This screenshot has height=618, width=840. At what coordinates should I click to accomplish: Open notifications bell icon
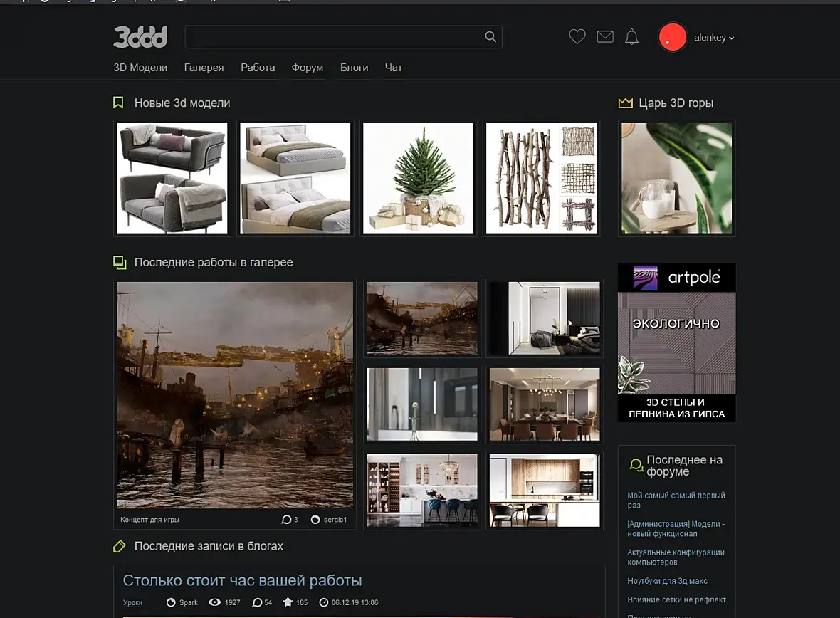click(x=631, y=37)
